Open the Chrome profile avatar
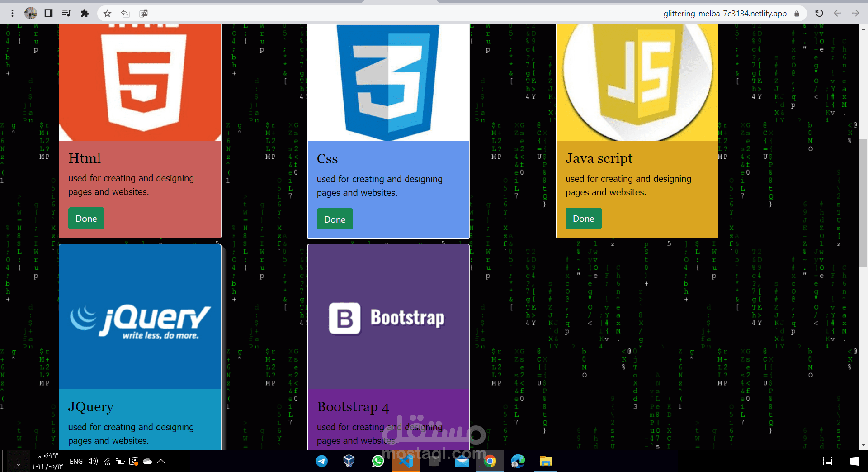 (31, 13)
